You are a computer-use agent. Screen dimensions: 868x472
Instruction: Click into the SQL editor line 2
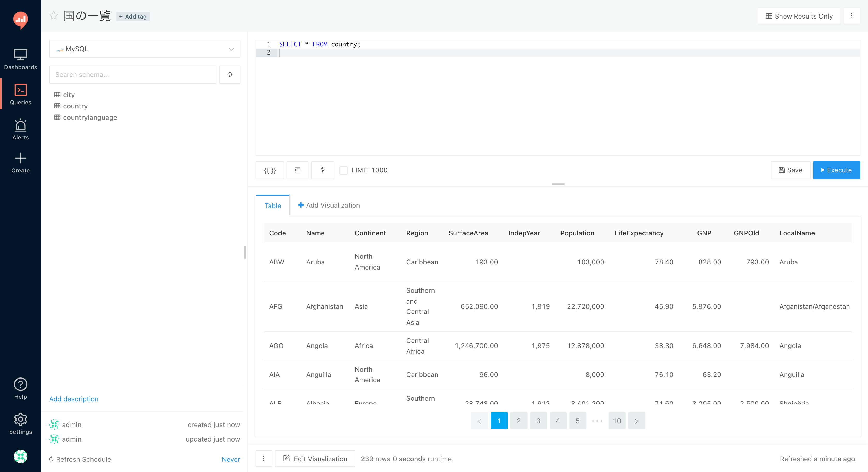tap(569, 53)
